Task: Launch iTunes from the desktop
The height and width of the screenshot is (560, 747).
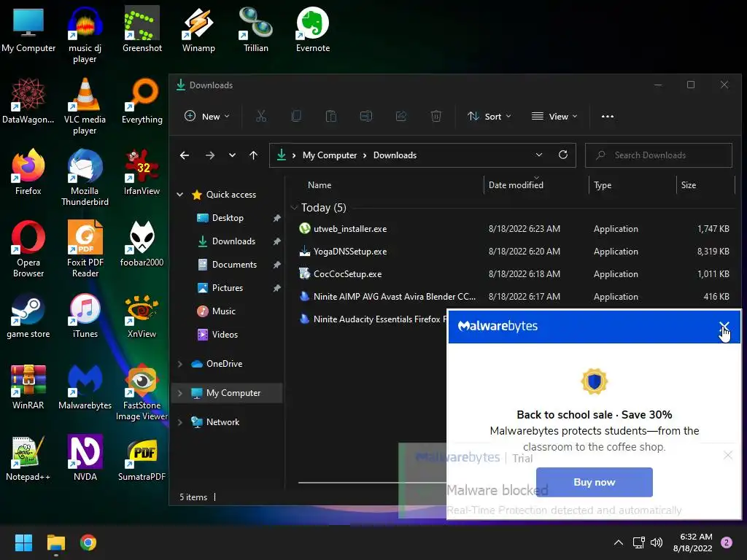Action: (x=85, y=315)
